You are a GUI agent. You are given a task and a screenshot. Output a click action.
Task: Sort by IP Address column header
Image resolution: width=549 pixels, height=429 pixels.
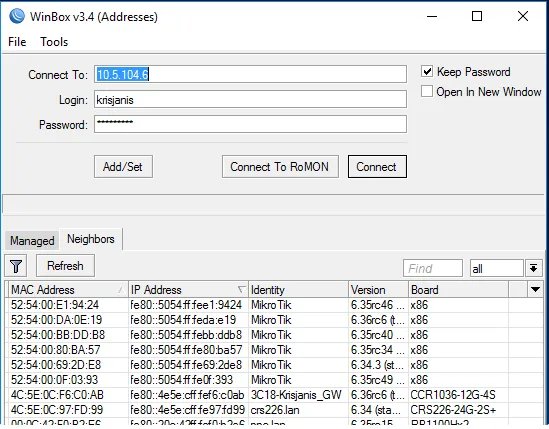(x=188, y=290)
